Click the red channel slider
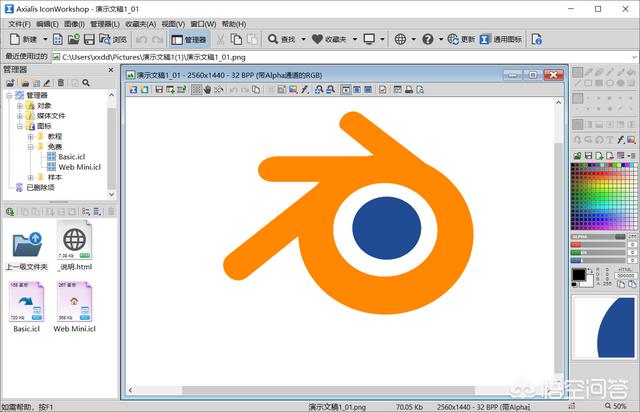 click(x=598, y=245)
